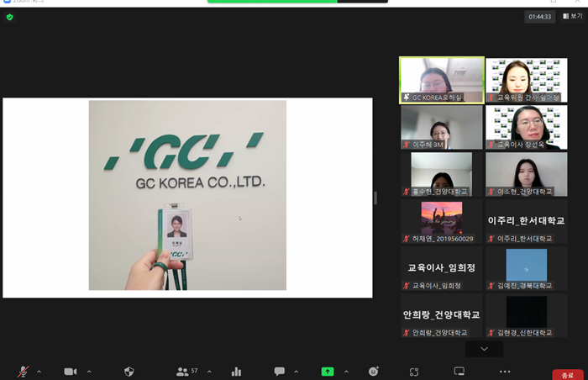This screenshot has height=380, width=588.
Task: Select 김예진_경북대학교 participant tile
Action: coord(527,268)
